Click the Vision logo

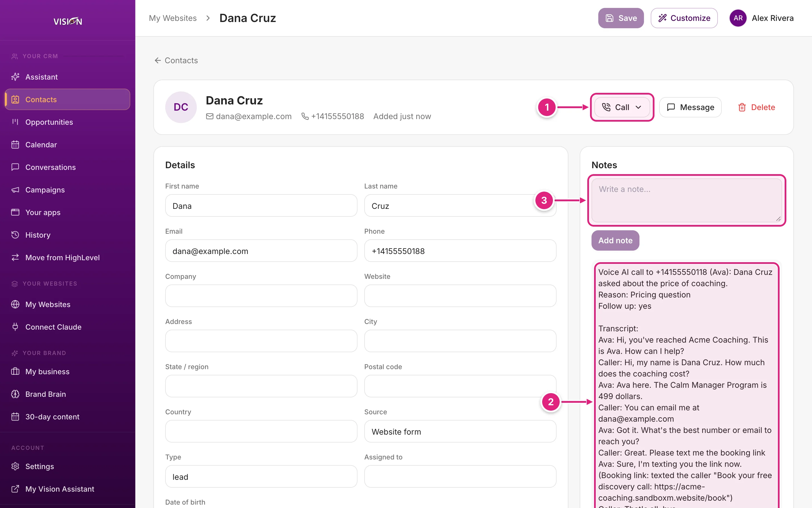[x=68, y=21]
